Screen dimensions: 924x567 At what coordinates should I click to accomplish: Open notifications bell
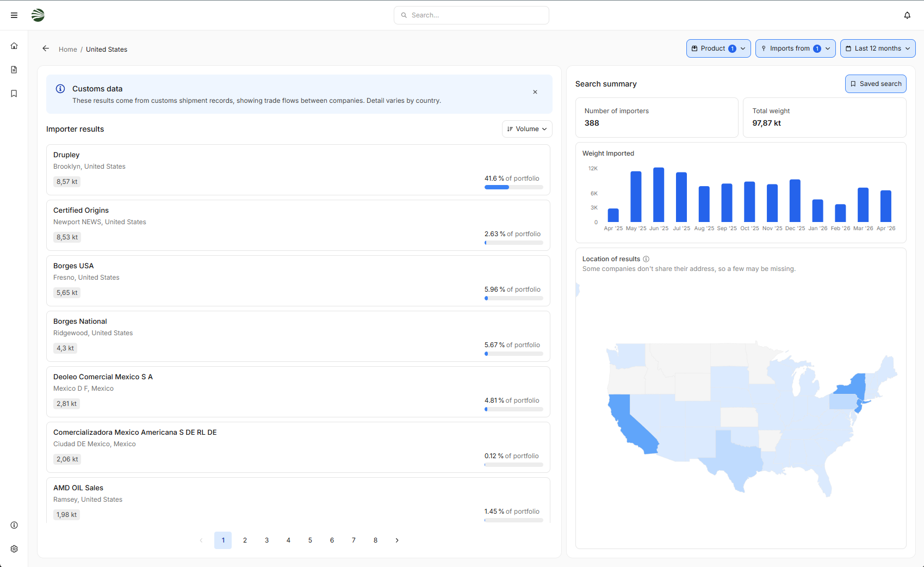[907, 15]
